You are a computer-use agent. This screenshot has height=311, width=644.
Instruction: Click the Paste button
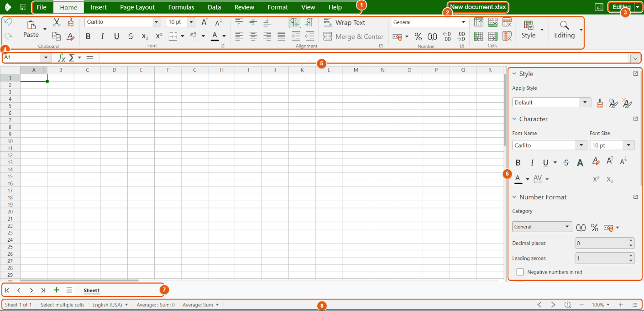(31, 29)
